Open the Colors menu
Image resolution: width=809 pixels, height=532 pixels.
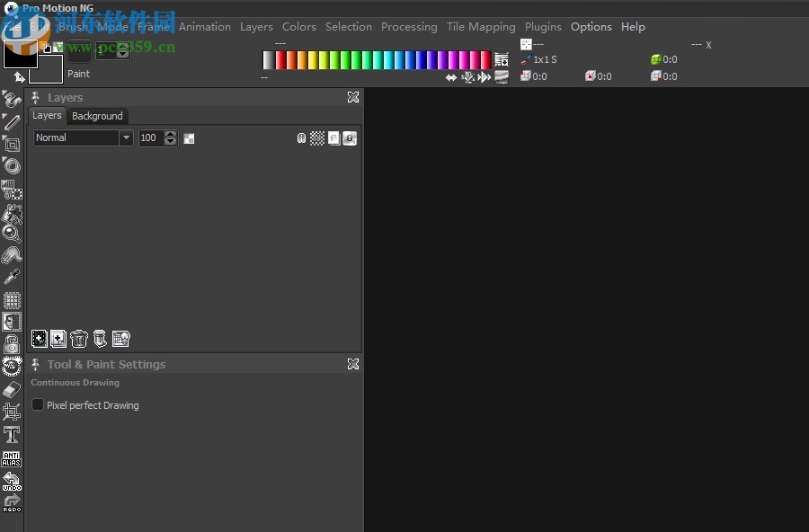[298, 27]
